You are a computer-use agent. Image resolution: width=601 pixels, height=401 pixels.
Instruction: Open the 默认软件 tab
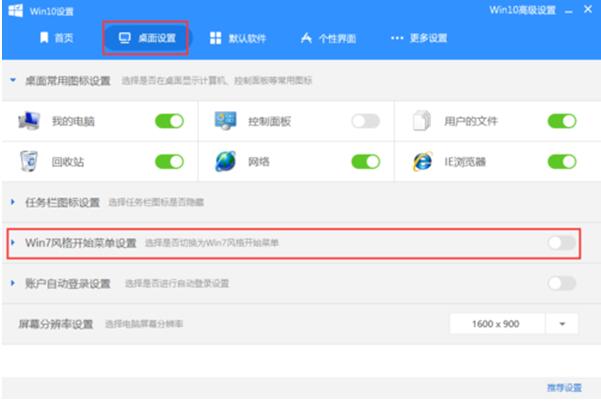(x=238, y=38)
